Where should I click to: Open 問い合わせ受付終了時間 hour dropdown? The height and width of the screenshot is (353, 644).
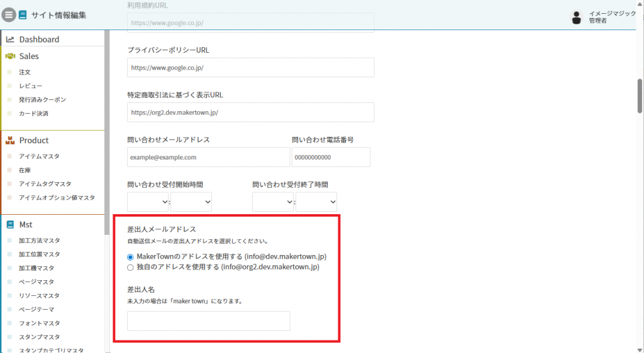point(273,202)
